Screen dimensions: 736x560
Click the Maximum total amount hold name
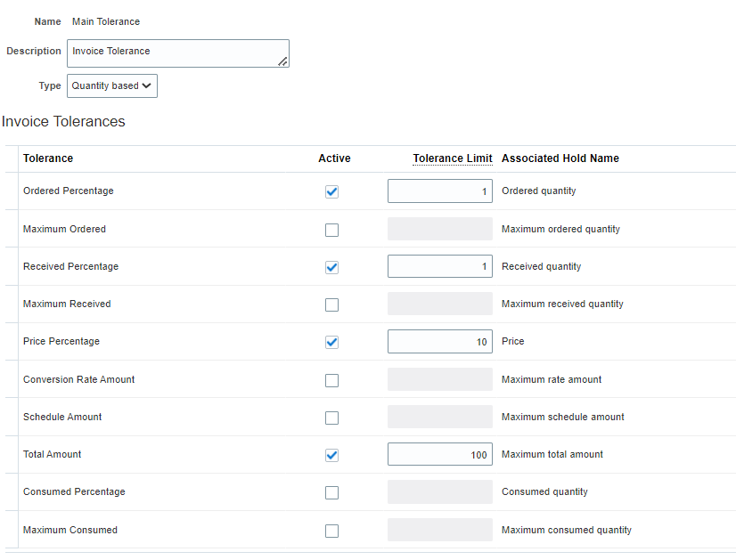(x=552, y=454)
